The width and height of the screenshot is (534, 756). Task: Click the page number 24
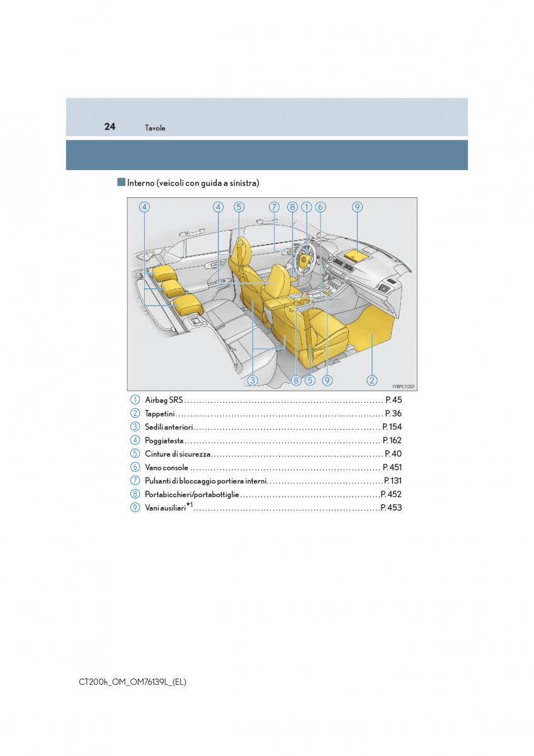(110, 127)
